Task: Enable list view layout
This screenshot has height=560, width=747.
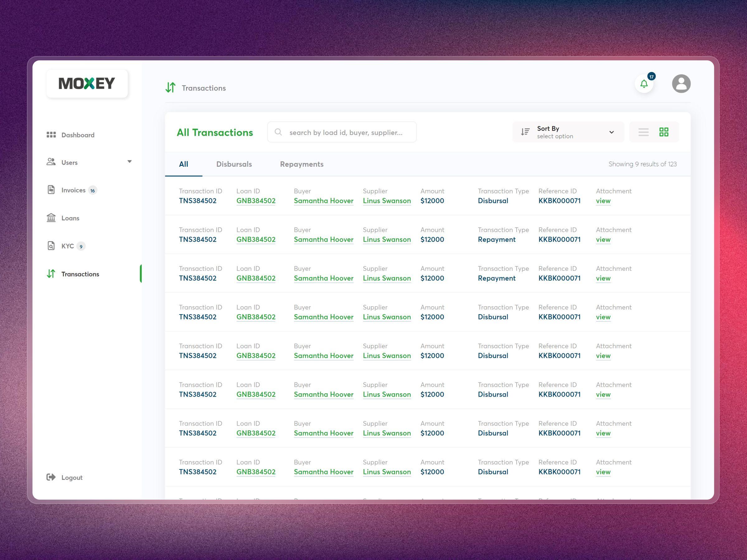Action: 643,132
